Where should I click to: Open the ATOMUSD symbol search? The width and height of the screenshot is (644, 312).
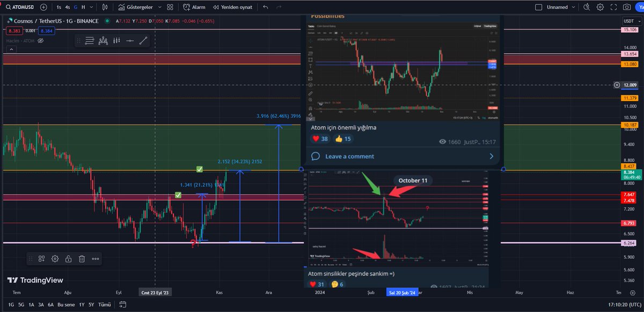[20, 8]
